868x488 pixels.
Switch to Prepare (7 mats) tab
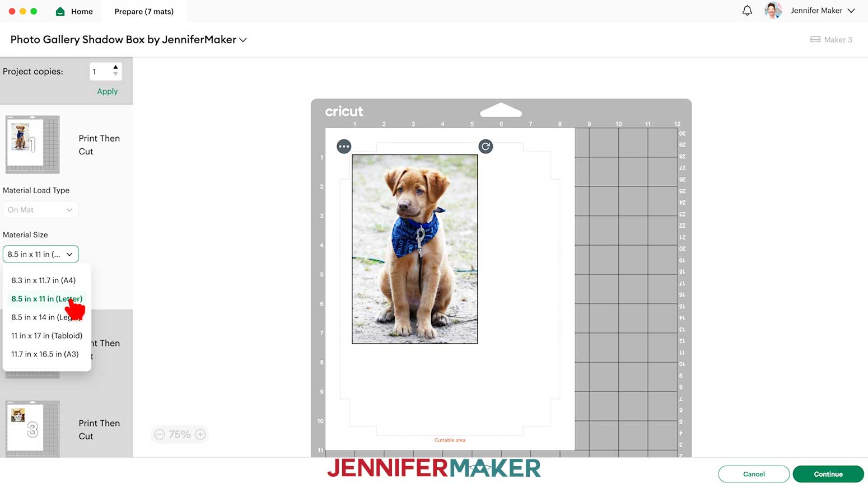pyautogui.click(x=144, y=11)
